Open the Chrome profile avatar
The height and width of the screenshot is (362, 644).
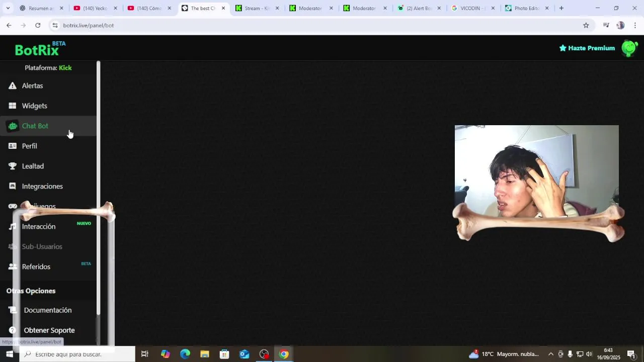(620, 25)
